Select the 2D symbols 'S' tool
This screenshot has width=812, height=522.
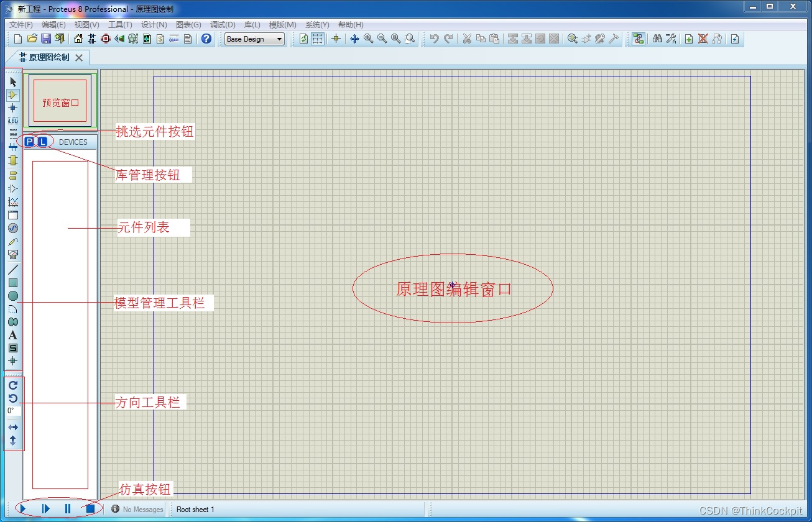(13, 348)
